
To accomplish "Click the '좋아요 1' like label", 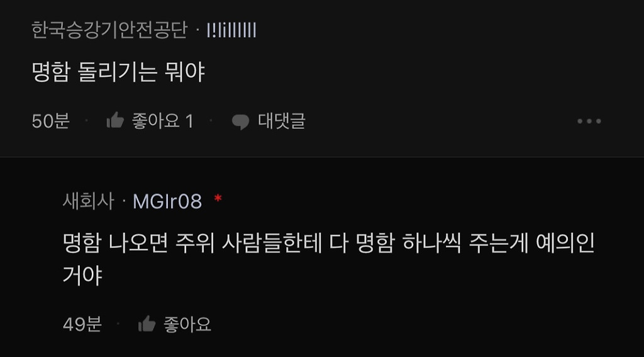I will click(x=162, y=121).
